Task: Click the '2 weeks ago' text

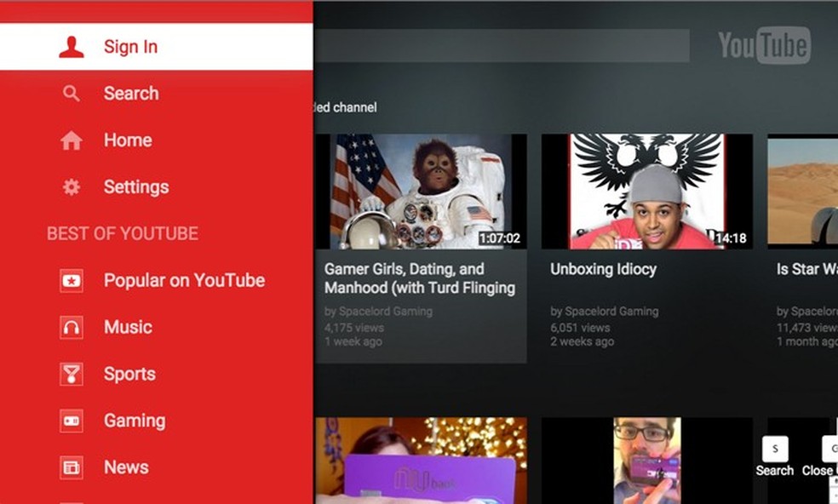Action: click(x=582, y=341)
